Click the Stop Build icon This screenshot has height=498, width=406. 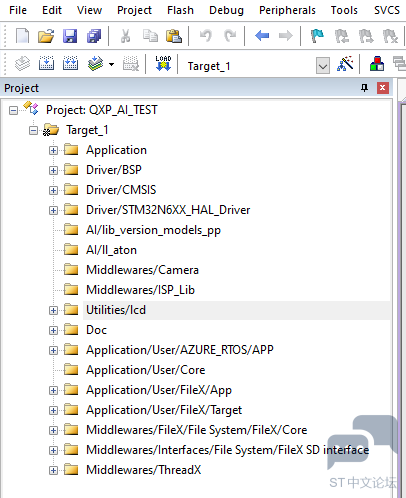(x=131, y=63)
